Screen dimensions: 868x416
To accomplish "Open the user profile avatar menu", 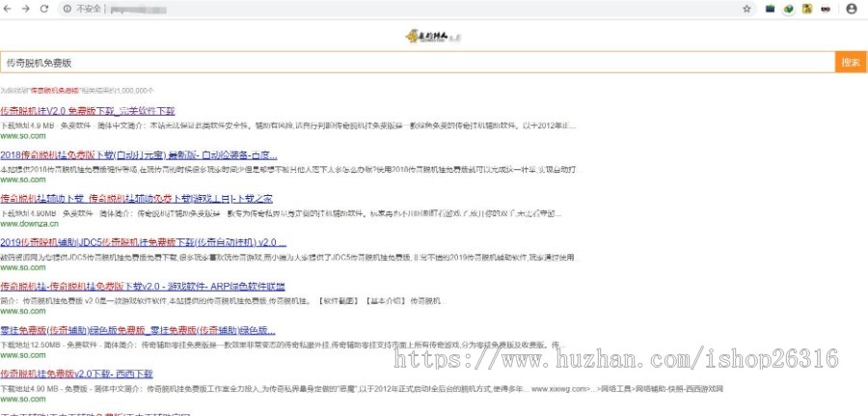I will 852,9.
